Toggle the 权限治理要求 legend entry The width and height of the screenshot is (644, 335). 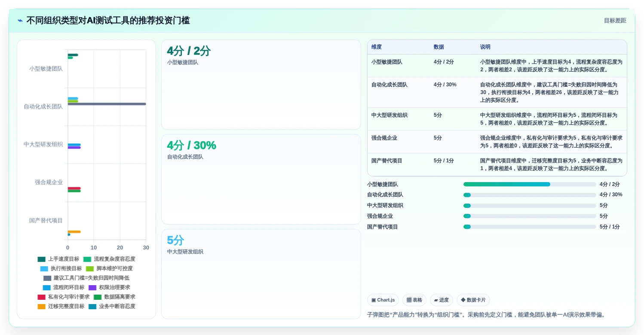(x=109, y=287)
